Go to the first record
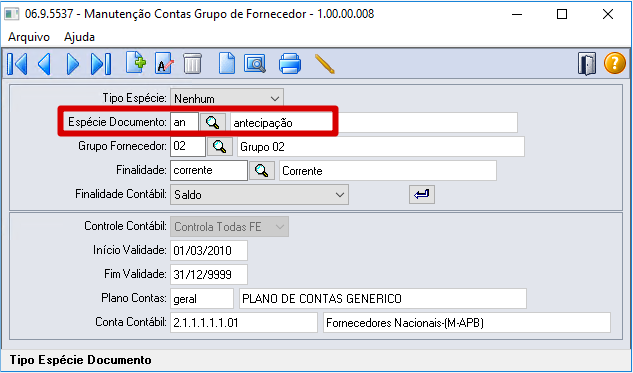The width and height of the screenshot is (633, 373). (x=17, y=64)
